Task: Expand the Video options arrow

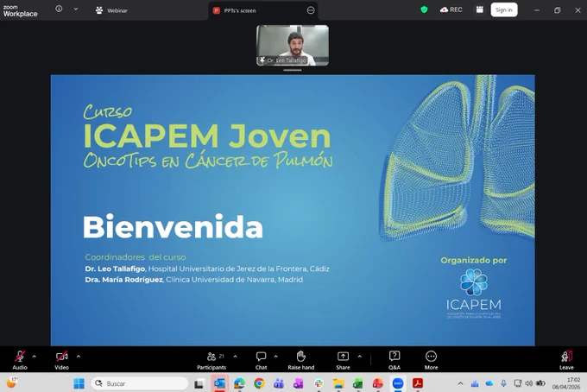Action: pos(79,357)
